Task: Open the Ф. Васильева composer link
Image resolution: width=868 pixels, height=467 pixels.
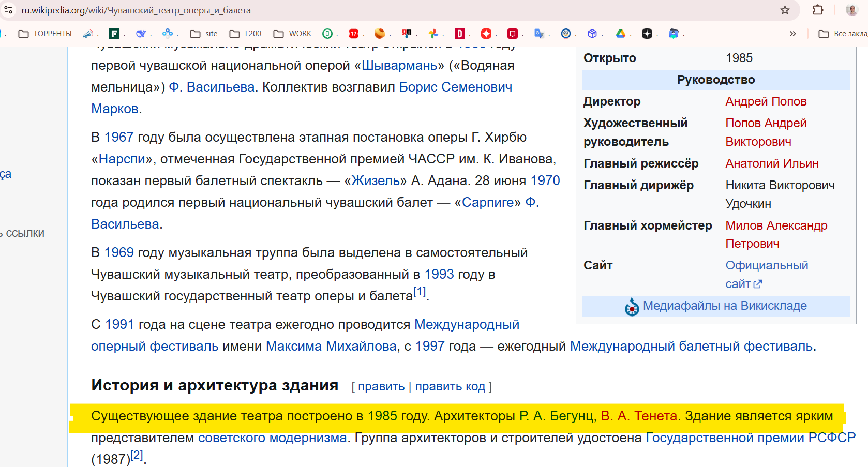Action: (212, 87)
